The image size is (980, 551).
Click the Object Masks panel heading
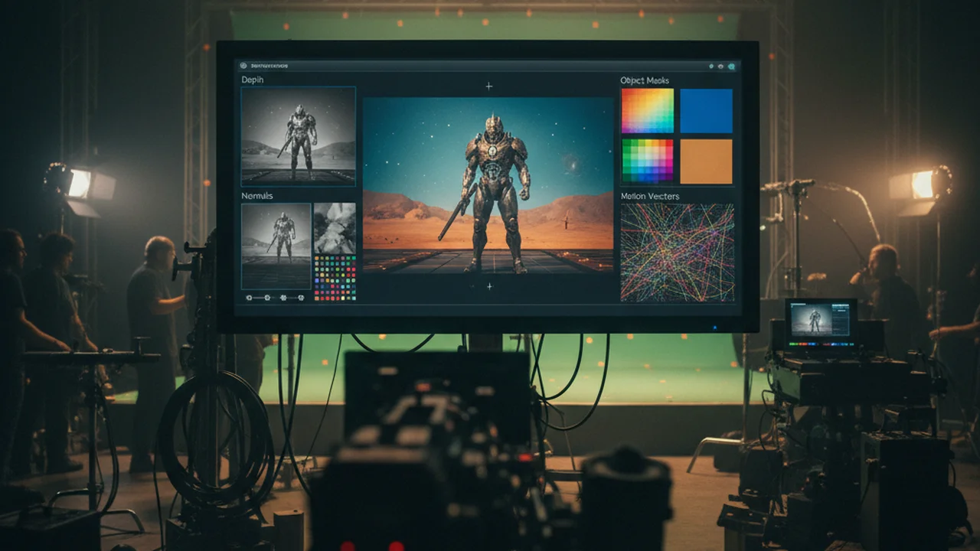[x=645, y=80]
